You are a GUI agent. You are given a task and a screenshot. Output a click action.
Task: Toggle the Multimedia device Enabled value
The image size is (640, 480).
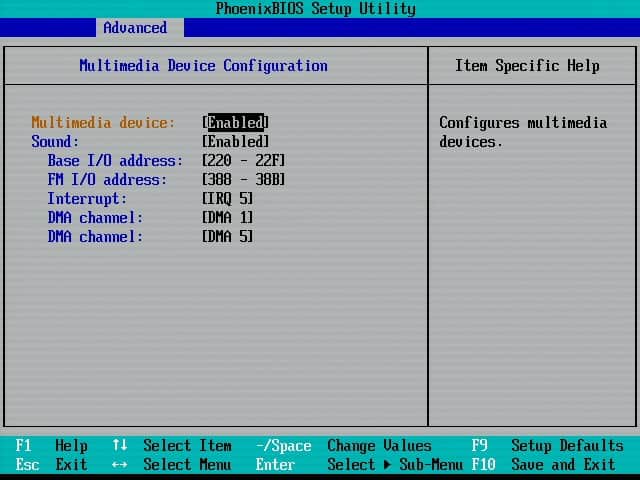pos(236,122)
